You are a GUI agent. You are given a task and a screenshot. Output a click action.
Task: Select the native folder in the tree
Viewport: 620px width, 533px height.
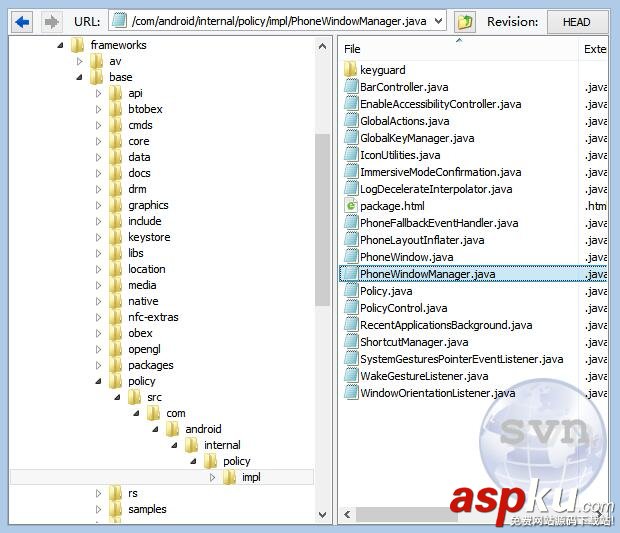[143, 301]
